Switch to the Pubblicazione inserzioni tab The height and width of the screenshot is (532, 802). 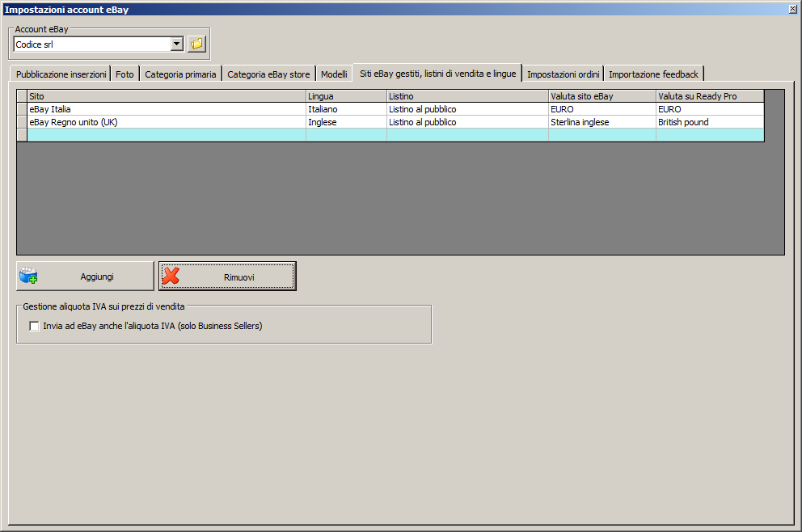61,74
